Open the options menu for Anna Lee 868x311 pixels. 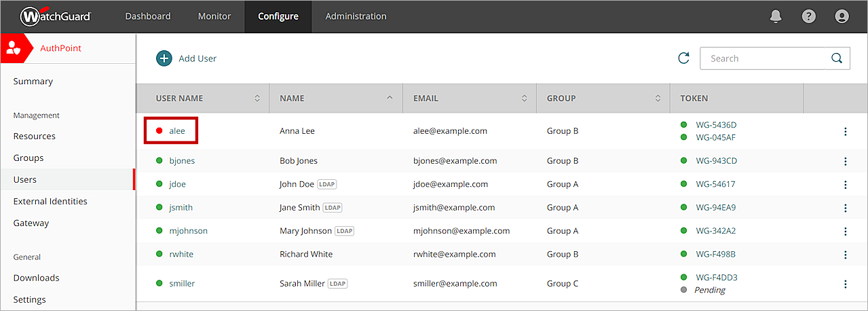pos(845,132)
